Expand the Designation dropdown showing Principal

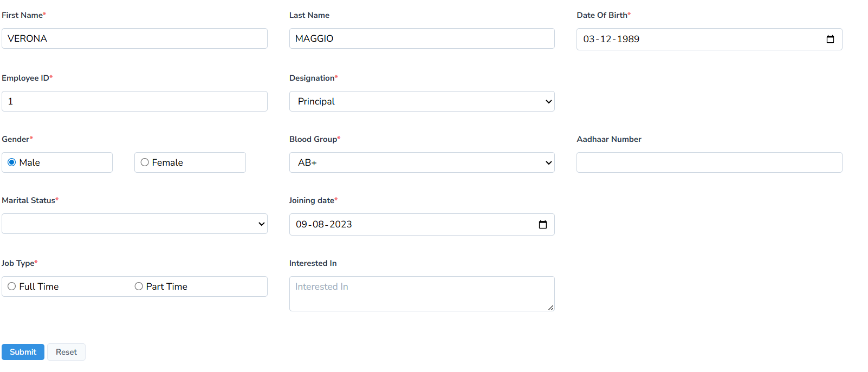(x=422, y=101)
